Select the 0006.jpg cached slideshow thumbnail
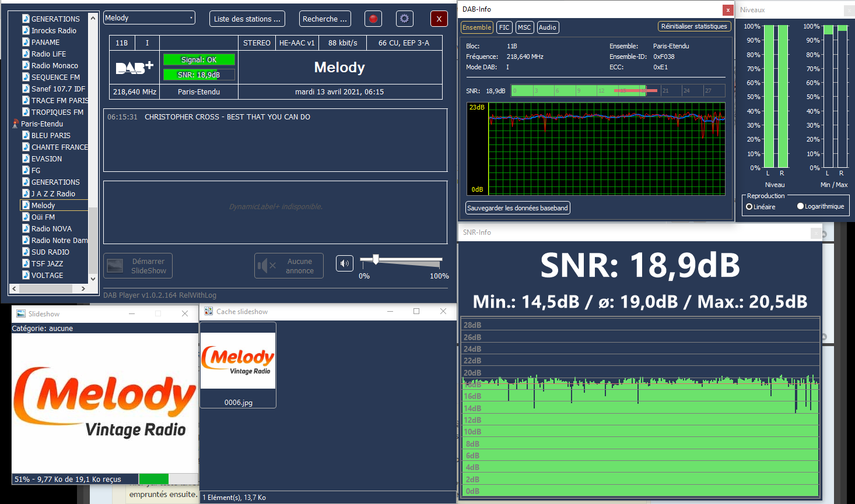Image resolution: width=855 pixels, height=504 pixels. point(238,365)
